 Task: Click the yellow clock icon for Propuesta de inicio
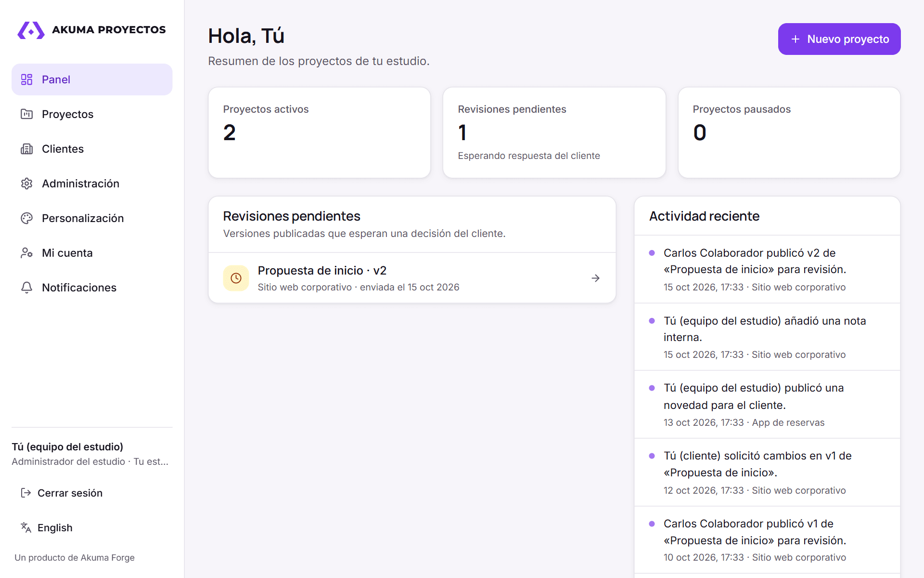(x=236, y=278)
